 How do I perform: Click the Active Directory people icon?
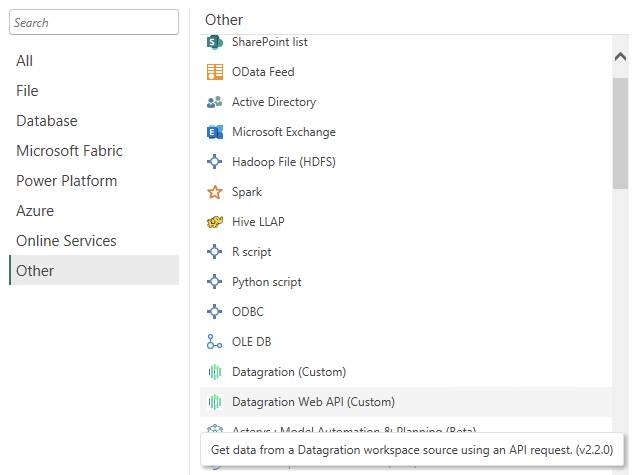click(x=214, y=102)
